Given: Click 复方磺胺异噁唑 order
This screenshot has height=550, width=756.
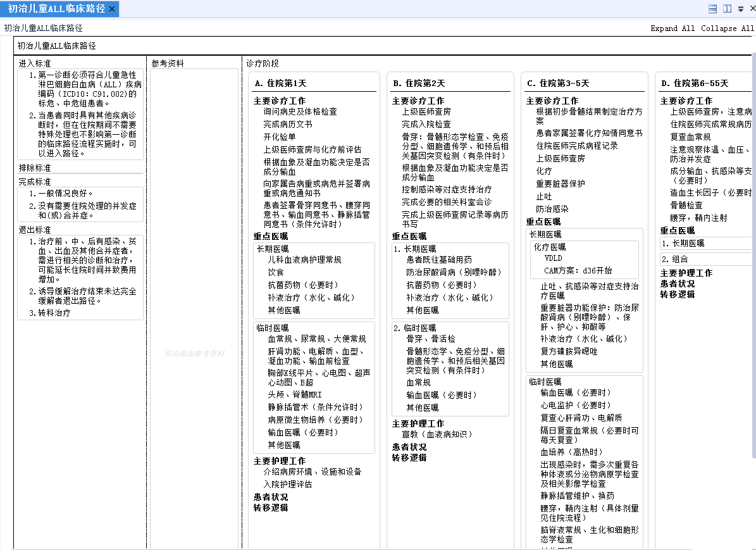Looking at the screenshot, I should [569, 351].
